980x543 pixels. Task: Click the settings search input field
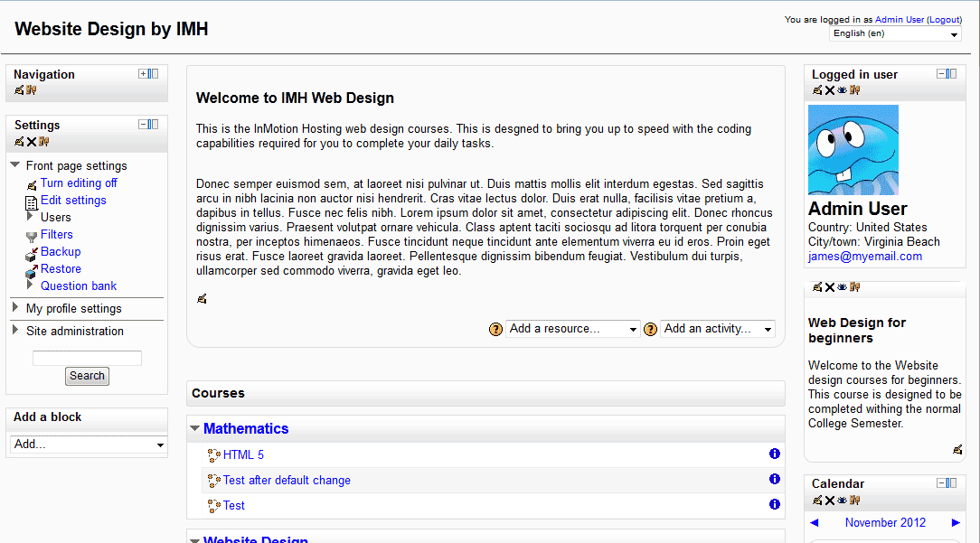tap(87, 358)
